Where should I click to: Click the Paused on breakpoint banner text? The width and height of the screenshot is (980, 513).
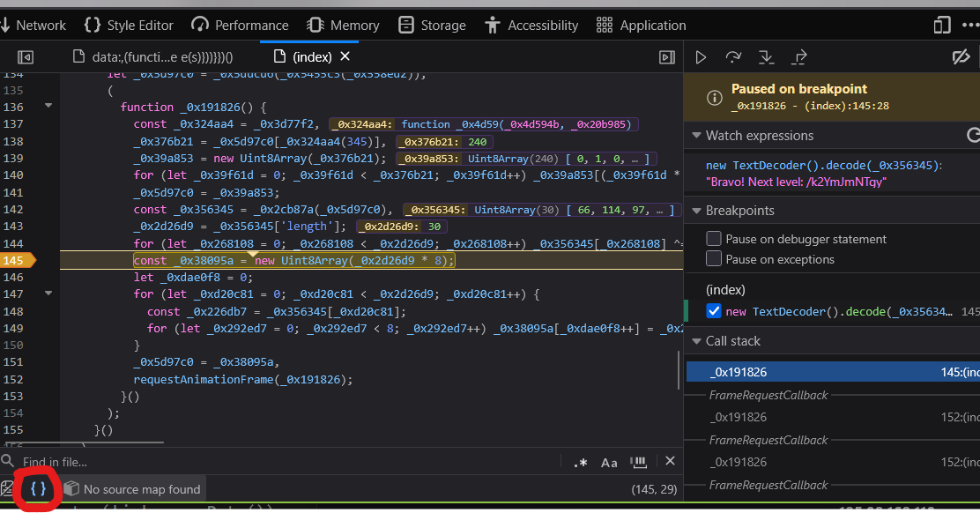pyautogui.click(x=798, y=89)
